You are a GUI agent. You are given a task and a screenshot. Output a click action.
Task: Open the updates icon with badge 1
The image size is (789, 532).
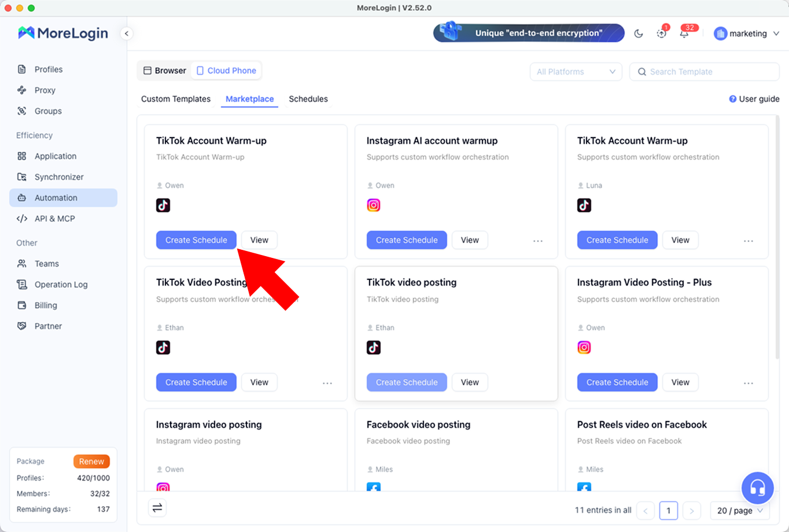[x=661, y=34]
